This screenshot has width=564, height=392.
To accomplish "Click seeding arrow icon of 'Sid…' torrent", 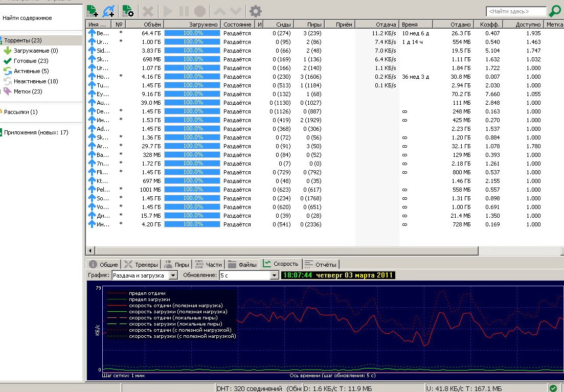I will tap(92, 51).
